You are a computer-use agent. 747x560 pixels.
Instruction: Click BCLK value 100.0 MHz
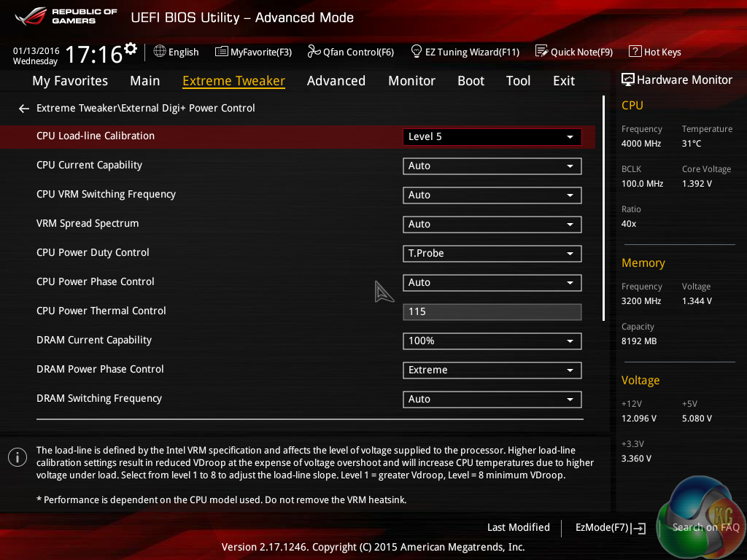pos(642,184)
